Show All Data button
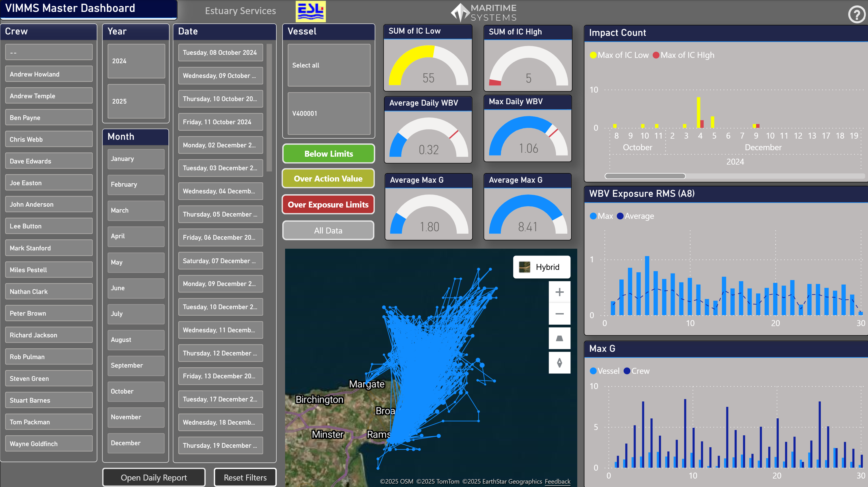 click(328, 230)
